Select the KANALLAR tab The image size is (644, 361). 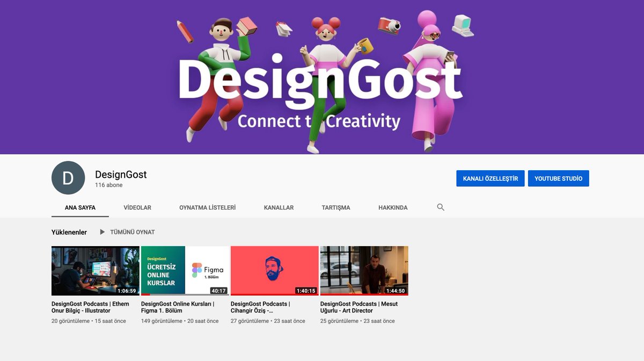click(x=279, y=207)
